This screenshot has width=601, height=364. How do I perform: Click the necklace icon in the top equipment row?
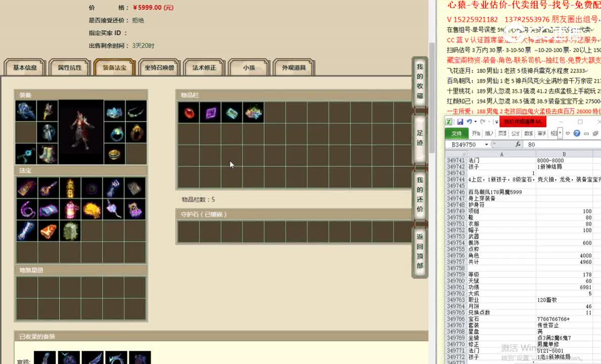pos(135,112)
